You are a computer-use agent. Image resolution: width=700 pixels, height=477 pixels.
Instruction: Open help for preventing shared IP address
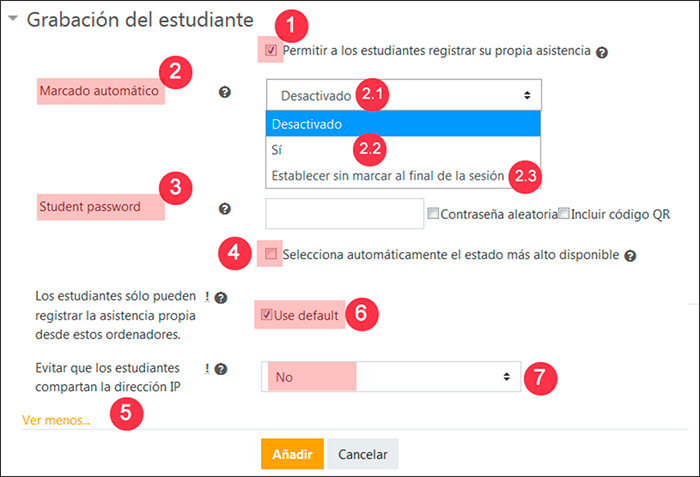pyautogui.click(x=221, y=368)
